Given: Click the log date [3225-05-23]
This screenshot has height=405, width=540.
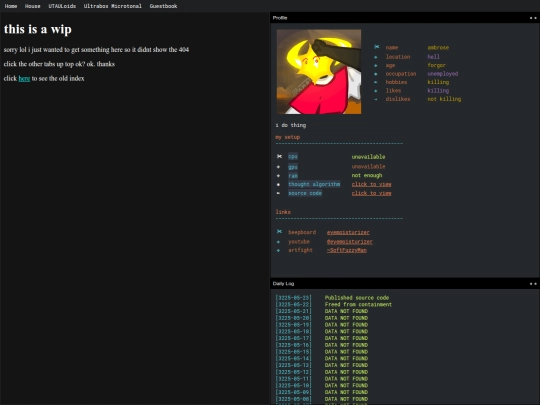Looking at the screenshot, I should [x=293, y=298].
